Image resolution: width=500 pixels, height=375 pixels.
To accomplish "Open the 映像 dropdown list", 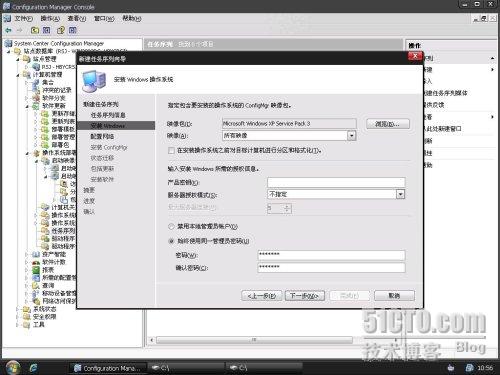I will point(351,136).
